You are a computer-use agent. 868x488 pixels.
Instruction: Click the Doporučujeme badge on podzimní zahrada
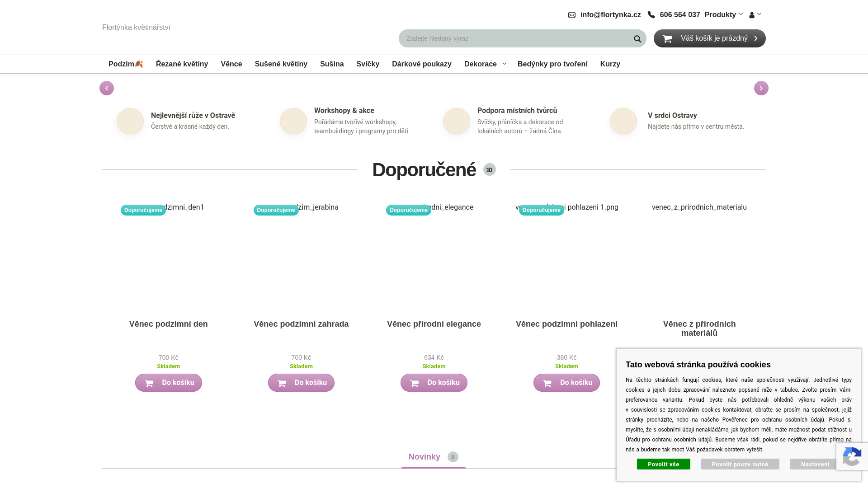click(276, 210)
